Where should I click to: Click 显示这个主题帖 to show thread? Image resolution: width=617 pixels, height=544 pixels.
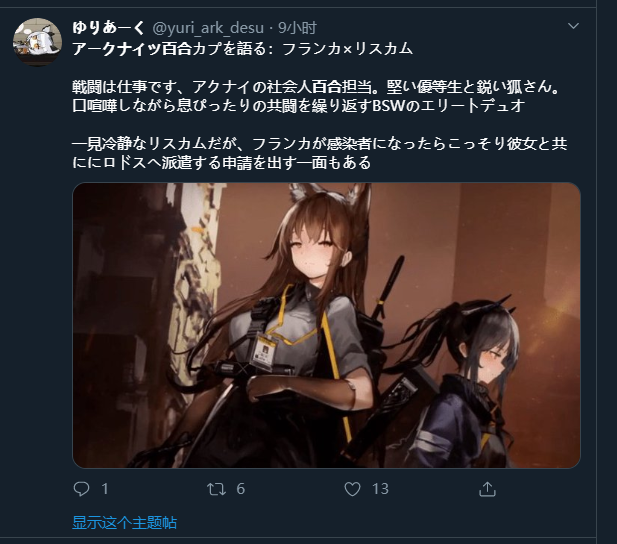coord(124,522)
